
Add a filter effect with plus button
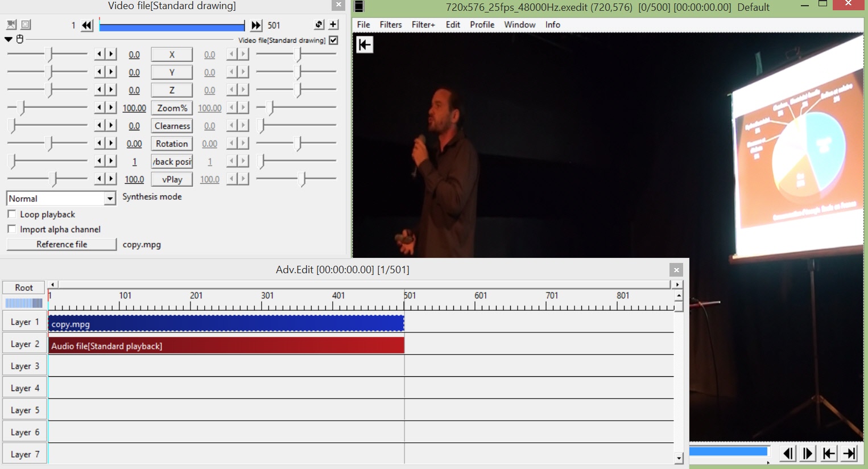333,25
